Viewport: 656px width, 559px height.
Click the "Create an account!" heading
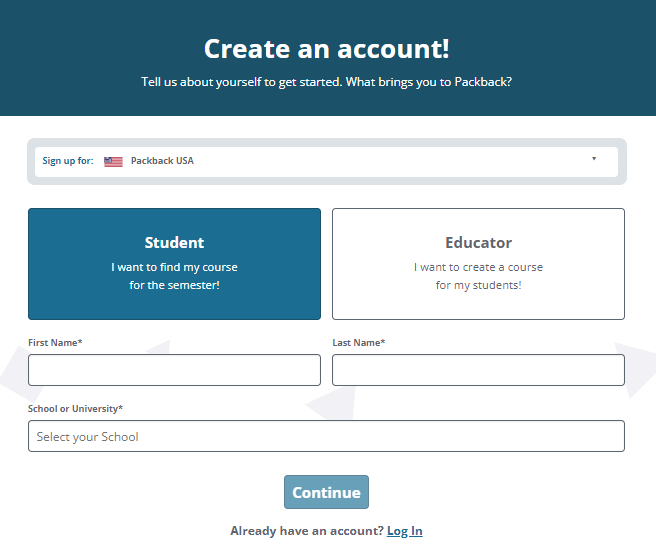(327, 49)
